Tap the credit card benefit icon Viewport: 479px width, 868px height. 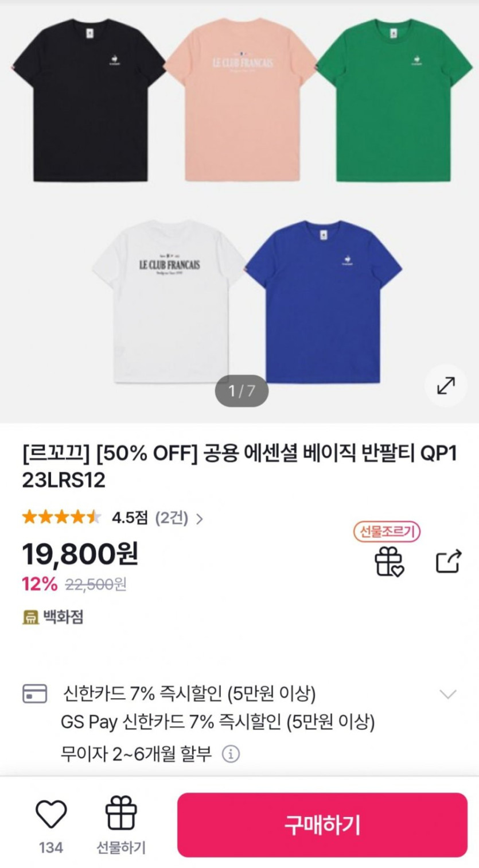(x=34, y=693)
